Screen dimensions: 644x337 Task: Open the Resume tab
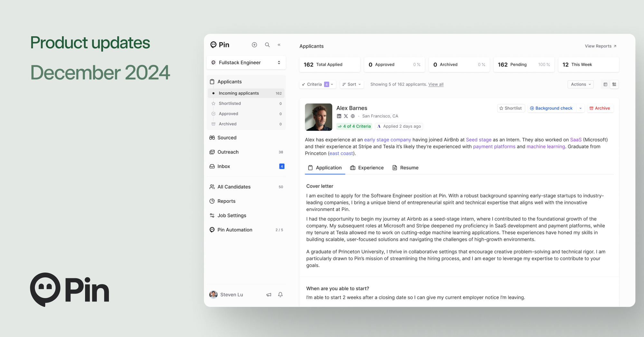pos(405,168)
